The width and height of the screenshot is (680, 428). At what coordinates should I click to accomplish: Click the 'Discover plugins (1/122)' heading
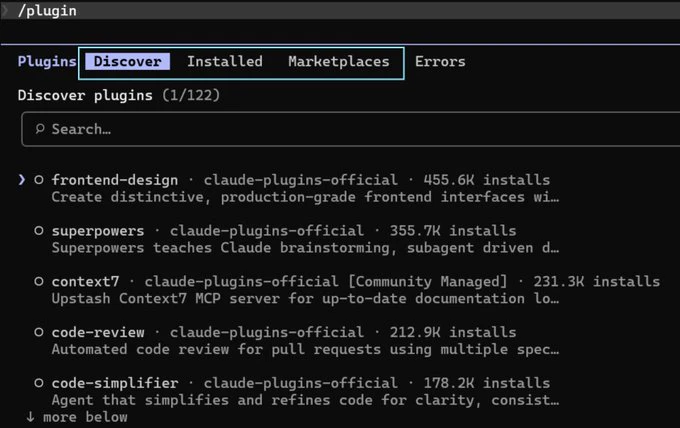click(119, 95)
